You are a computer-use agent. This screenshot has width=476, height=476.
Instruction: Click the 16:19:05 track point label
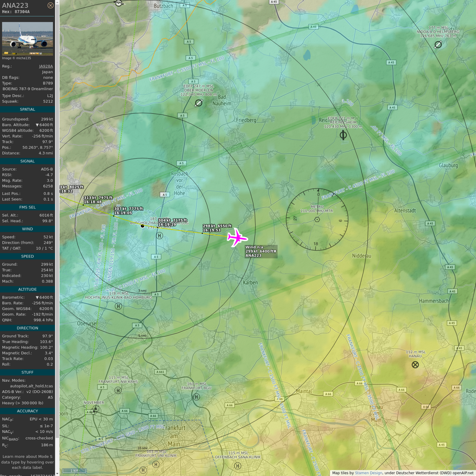click(x=123, y=213)
